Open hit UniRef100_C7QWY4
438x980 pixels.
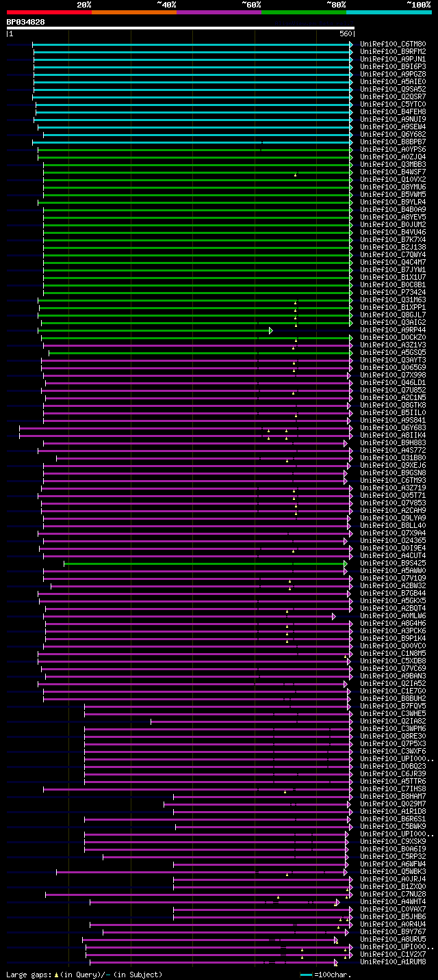393,254
